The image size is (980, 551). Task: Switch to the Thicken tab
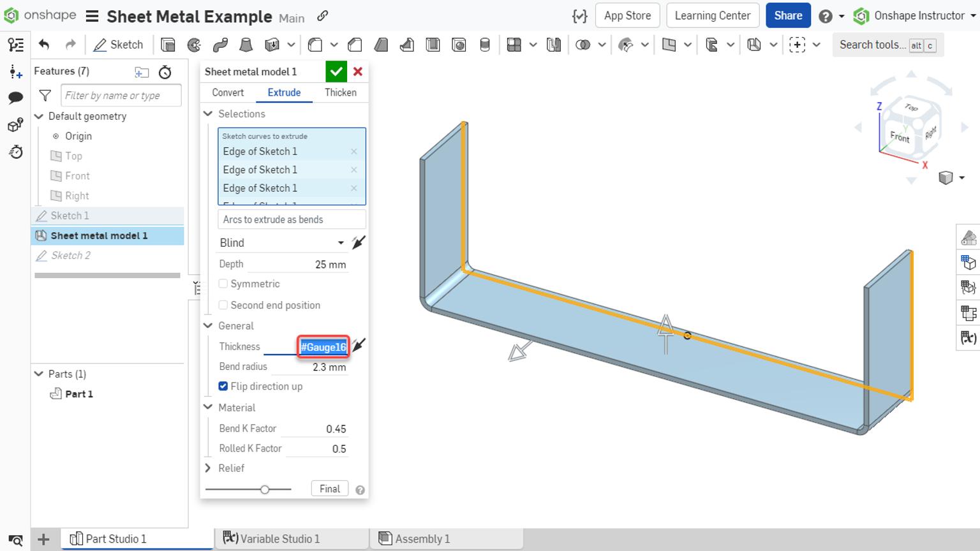(340, 92)
